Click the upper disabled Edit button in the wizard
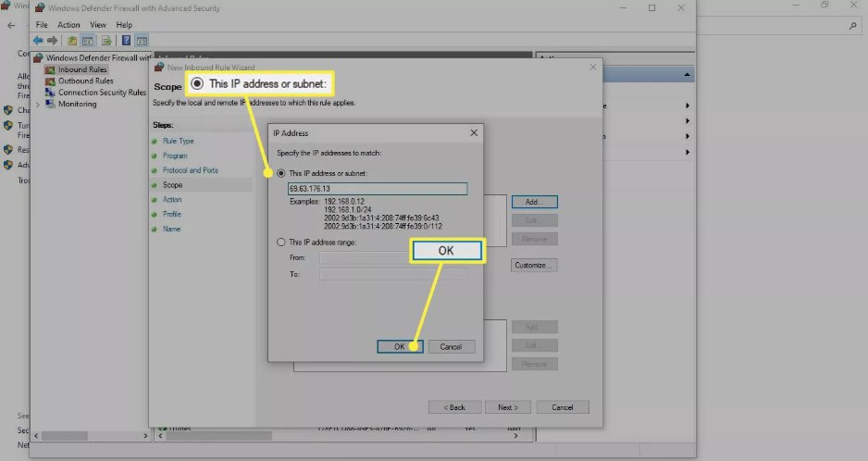868x461 pixels. [534, 220]
